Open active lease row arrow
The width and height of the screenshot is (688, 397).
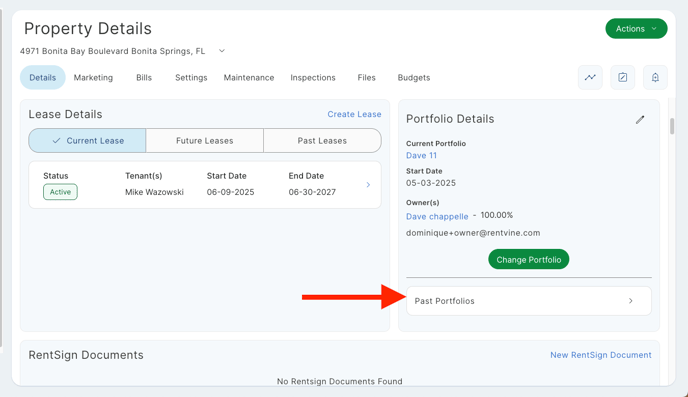click(368, 185)
